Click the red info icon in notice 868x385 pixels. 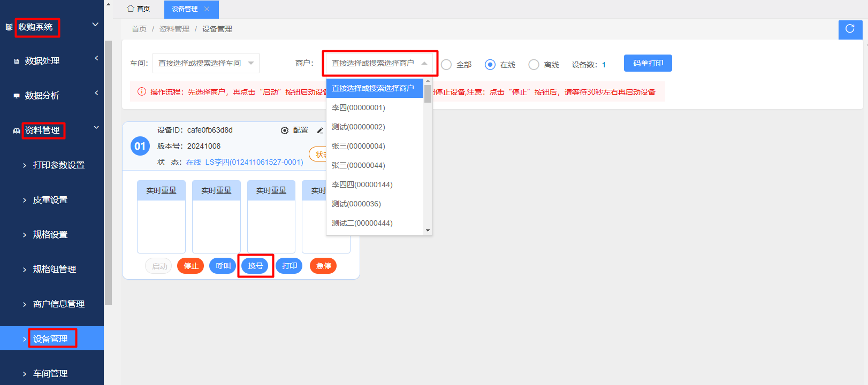point(142,92)
